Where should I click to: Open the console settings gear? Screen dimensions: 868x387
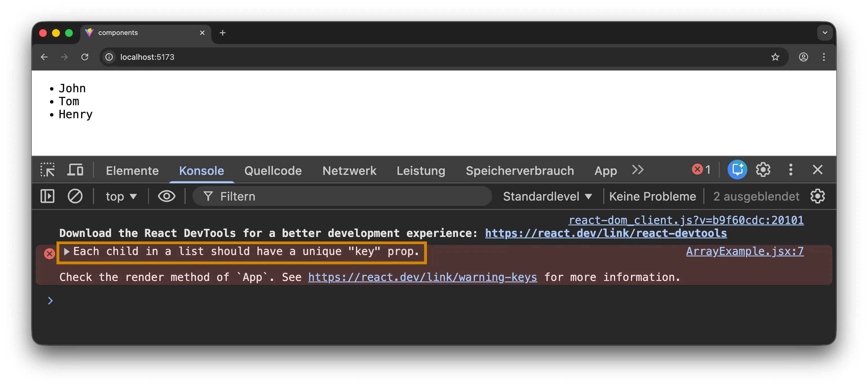pyautogui.click(x=818, y=196)
